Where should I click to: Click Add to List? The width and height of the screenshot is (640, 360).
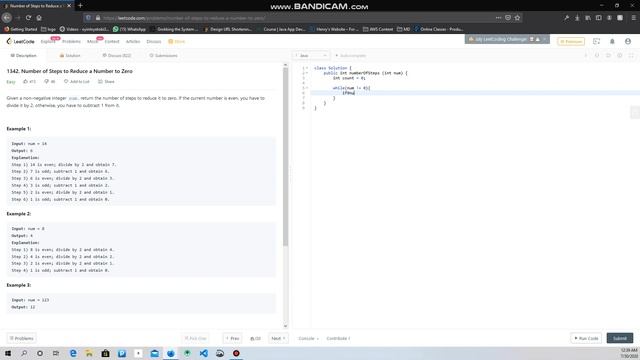77,82
